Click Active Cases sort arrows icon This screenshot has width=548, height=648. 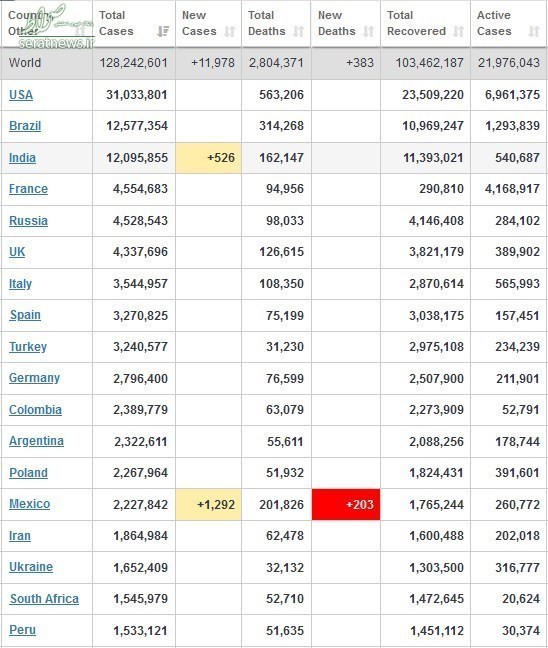point(534,31)
